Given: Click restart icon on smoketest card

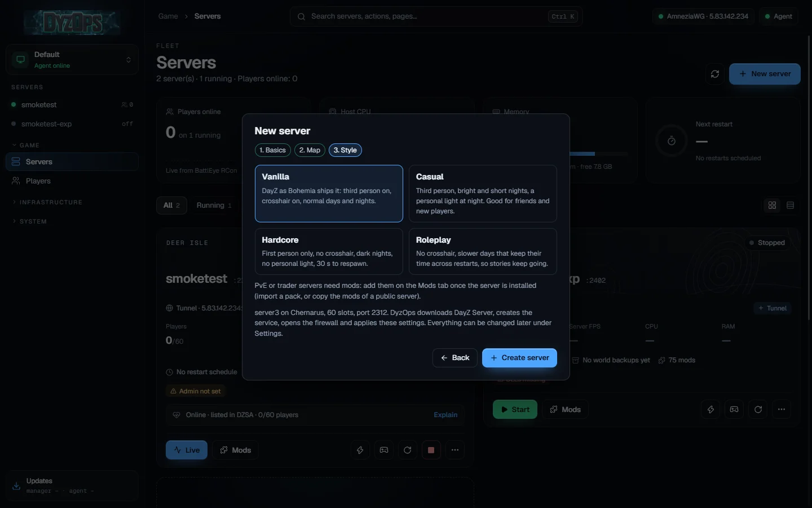Looking at the screenshot, I should tap(408, 450).
